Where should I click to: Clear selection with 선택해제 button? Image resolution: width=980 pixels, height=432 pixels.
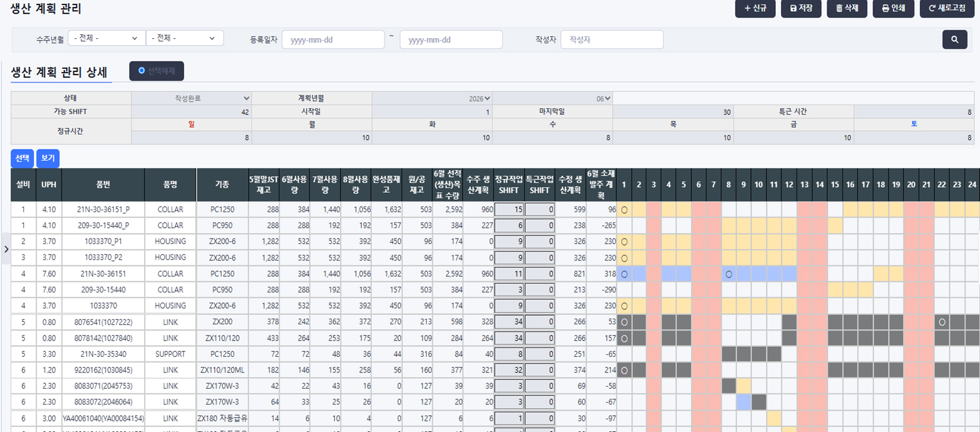pos(157,71)
